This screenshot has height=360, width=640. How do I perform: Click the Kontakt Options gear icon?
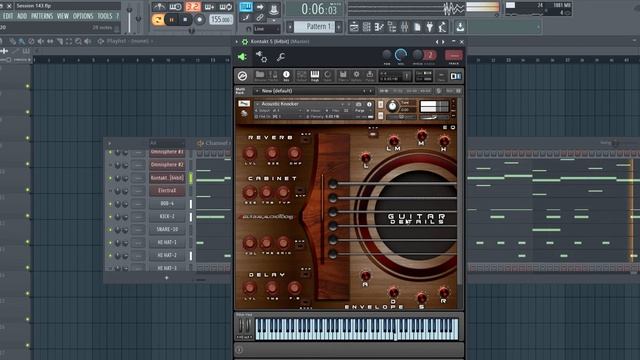[x=356, y=76]
